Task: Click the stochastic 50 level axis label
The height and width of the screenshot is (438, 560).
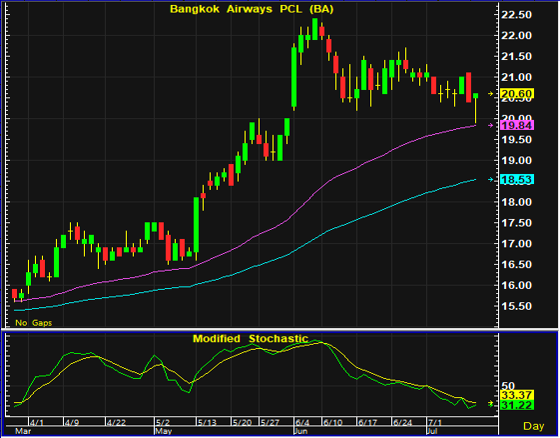Action: [x=508, y=386]
